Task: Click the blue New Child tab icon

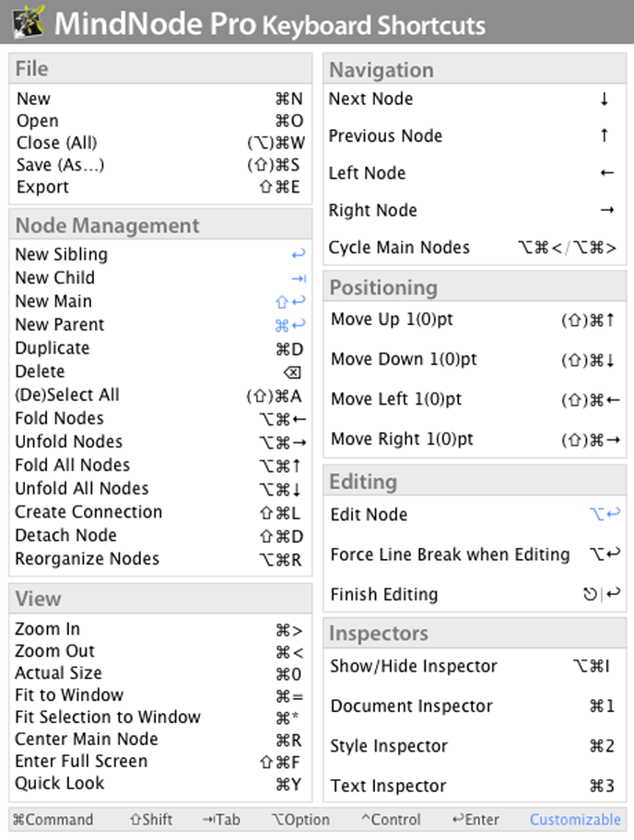Action: click(x=298, y=278)
